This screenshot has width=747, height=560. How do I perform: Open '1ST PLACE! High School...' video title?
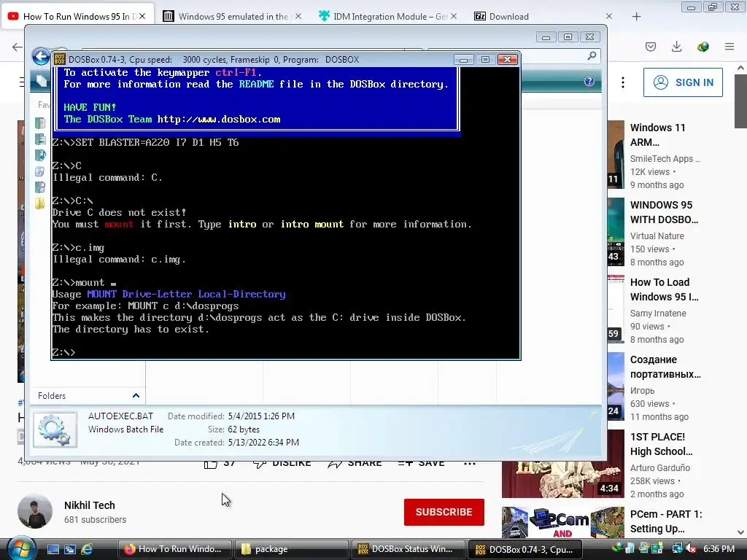(x=661, y=444)
